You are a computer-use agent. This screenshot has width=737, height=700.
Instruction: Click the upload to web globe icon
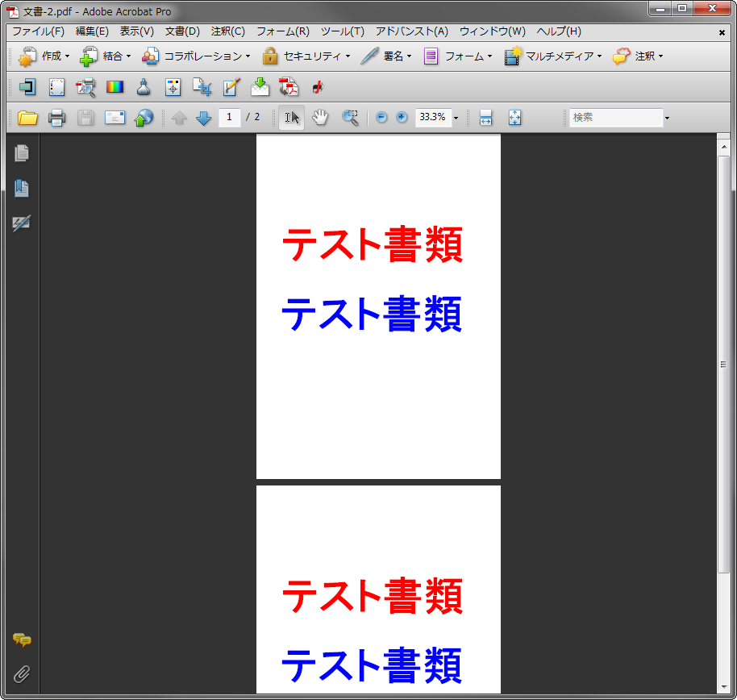[144, 118]
